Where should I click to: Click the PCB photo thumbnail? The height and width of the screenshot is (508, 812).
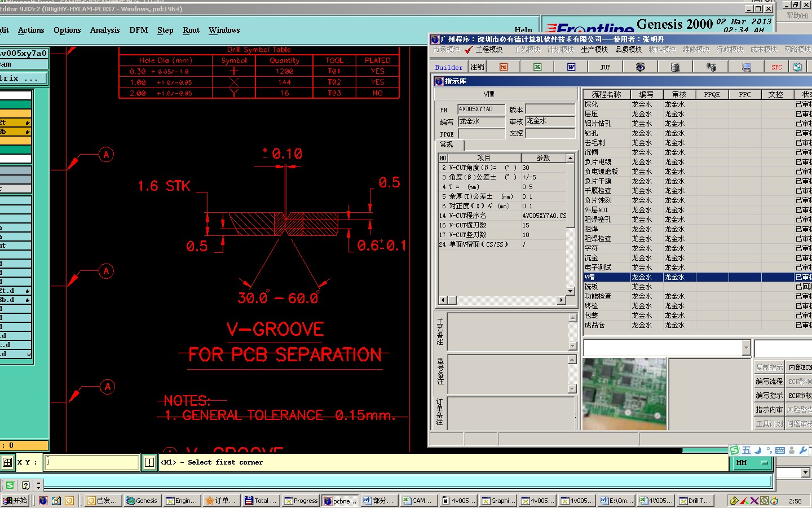(x=624, y=393)
